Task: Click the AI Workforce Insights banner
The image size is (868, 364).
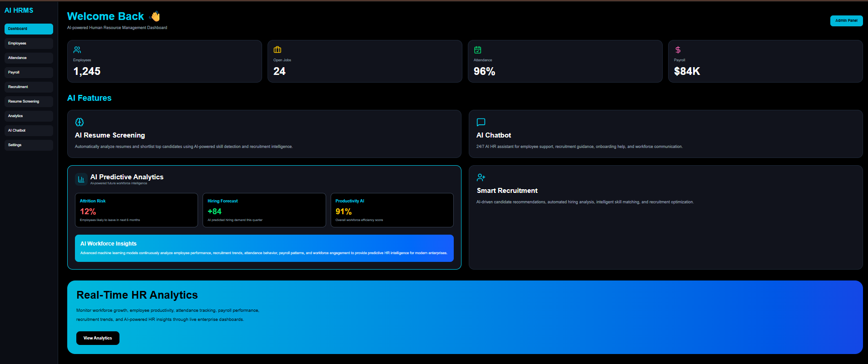Action: click(x=264, y=248)
